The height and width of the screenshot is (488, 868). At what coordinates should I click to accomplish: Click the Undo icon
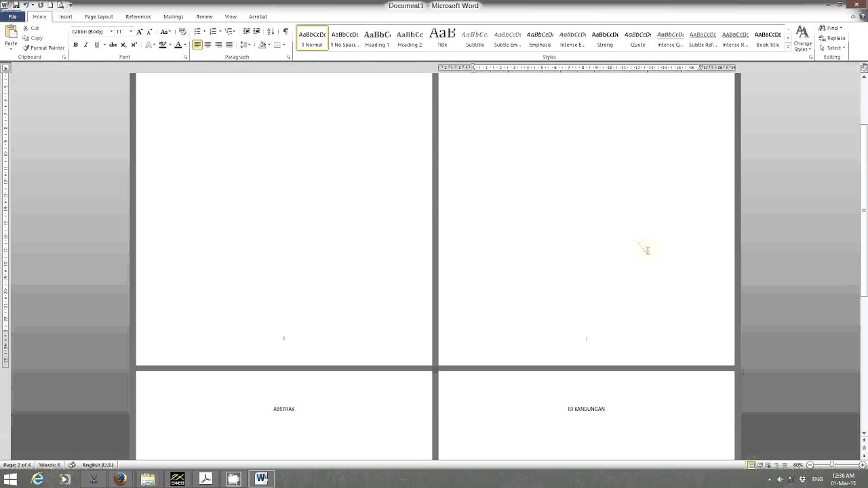click(x=26, y=5)
